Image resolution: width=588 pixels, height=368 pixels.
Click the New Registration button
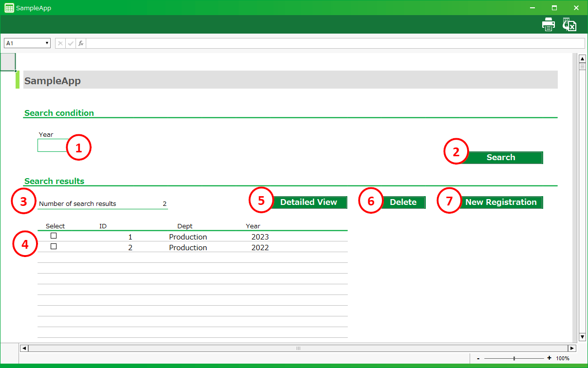(501, 202)
